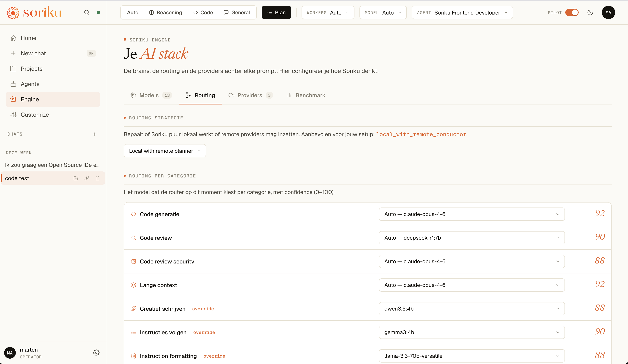The image size is (628, 364).
Task: Toggle dark mode with the moon icon
Action: tap(590, 12)
